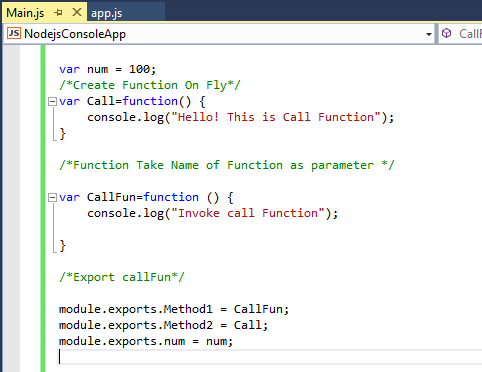This screenshot has height=372, width=482.
Task: Click the line 'var num = 100;'
Action: pyautogui.click(x=107, y=69)
